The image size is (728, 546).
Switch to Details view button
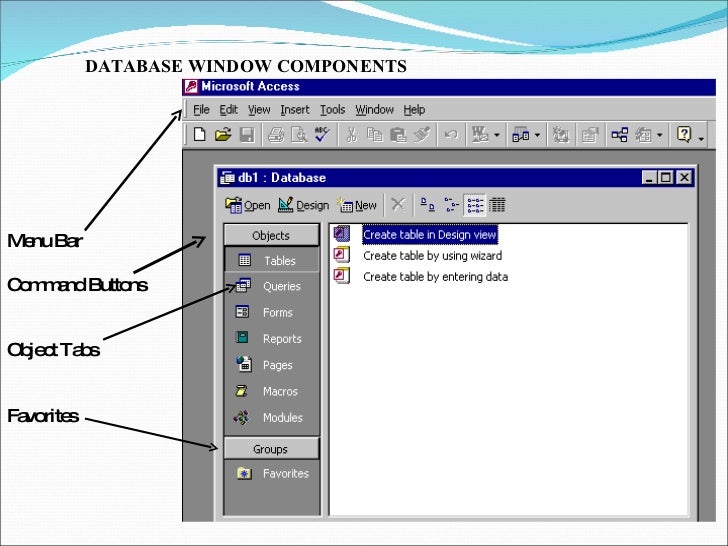(x=497, y=204)
